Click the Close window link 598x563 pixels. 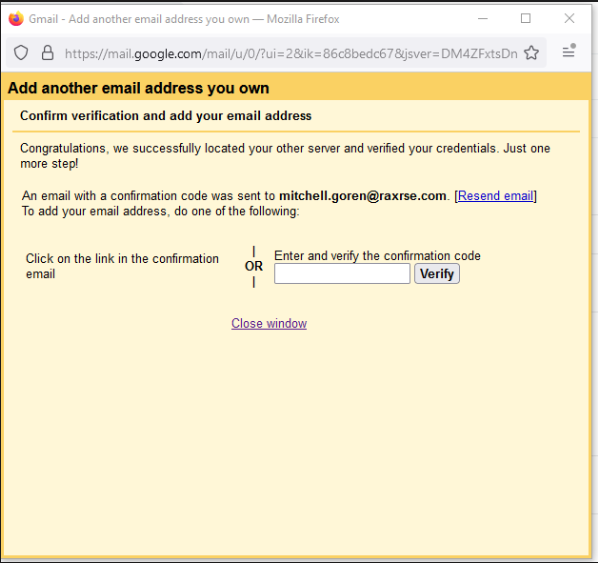pos(269,323)
